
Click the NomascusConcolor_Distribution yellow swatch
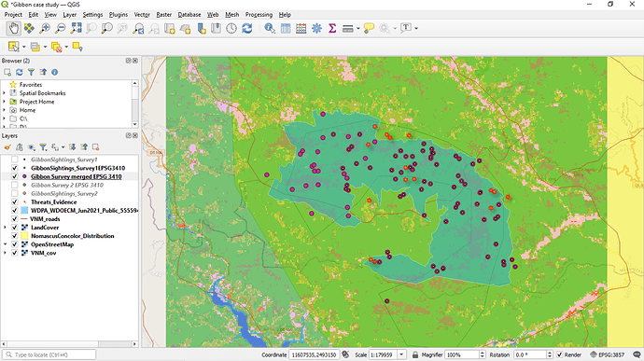point(24,236)
